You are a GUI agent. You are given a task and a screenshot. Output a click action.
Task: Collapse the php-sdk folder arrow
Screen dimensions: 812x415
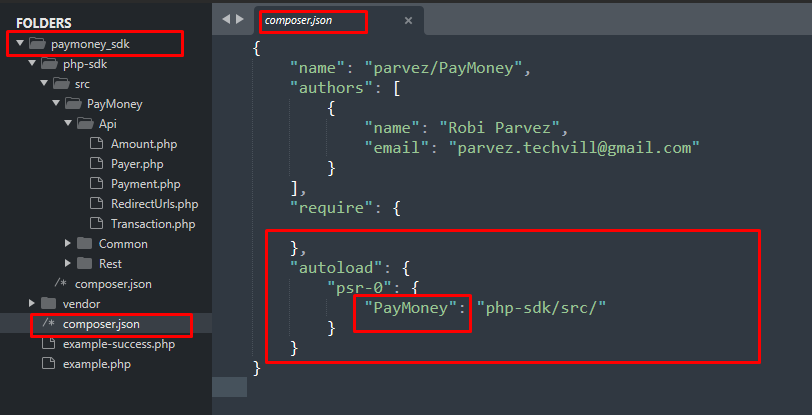click(32, 64)
